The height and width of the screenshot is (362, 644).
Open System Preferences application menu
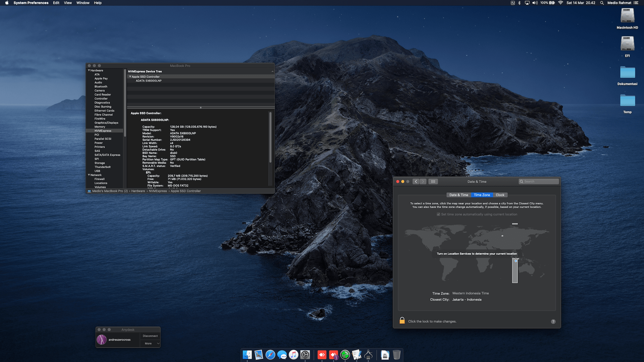pyautogui.click(x=31, y=3)
